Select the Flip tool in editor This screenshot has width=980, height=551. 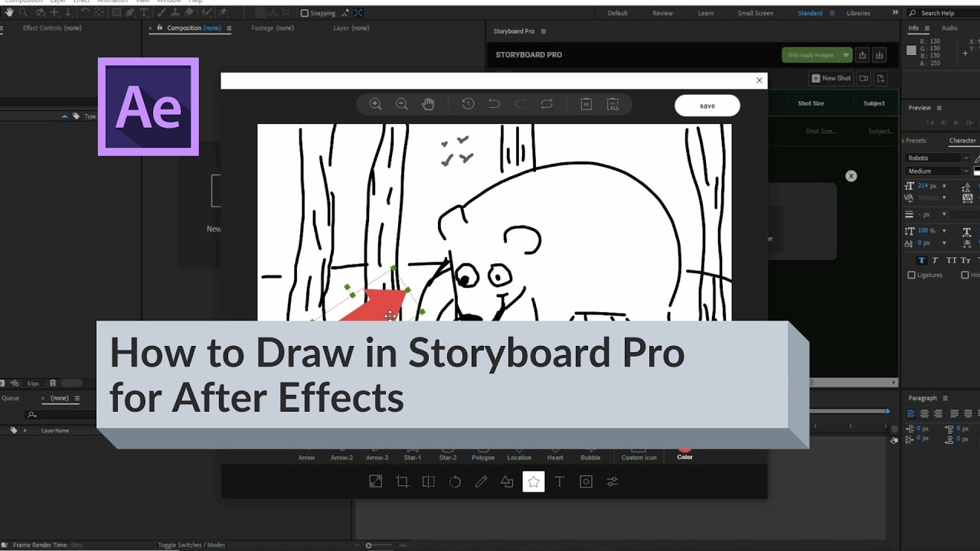tap(429, 481)
